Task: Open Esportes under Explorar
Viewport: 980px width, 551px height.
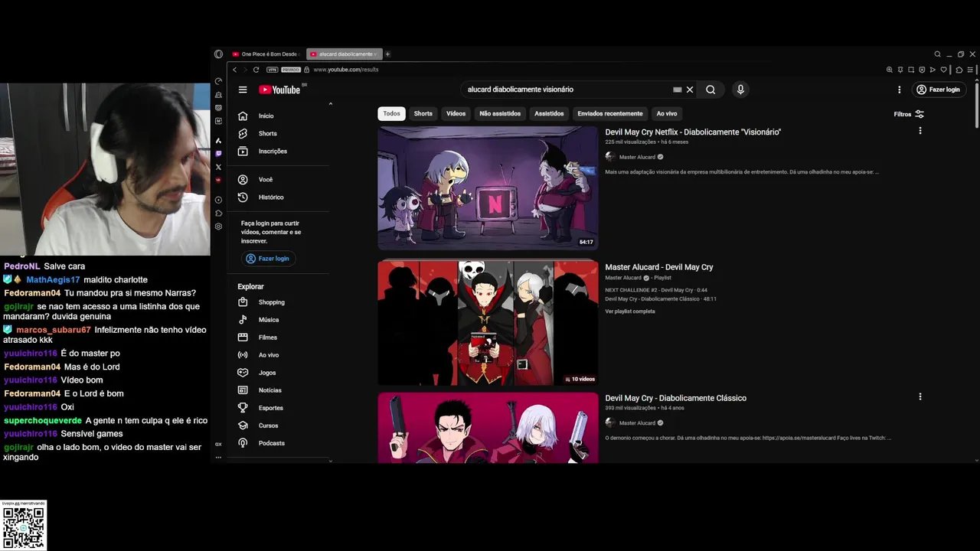Action: click(x=278, y=408)
